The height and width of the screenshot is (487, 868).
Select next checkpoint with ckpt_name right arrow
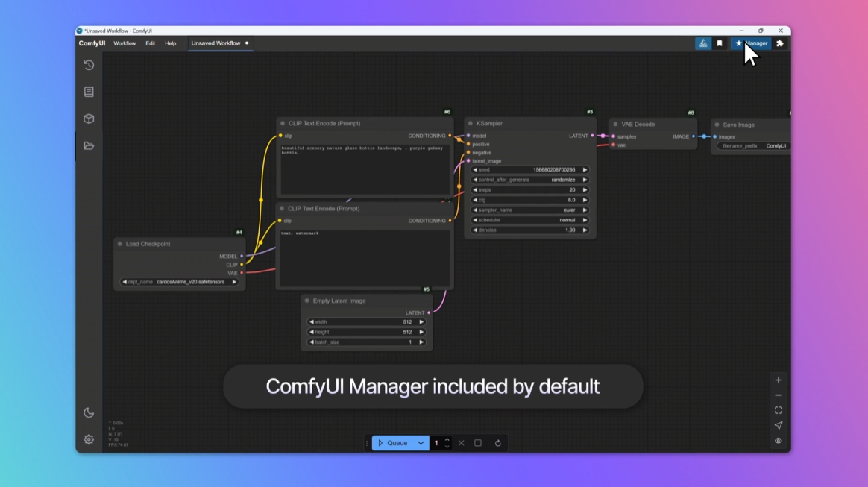click(x=234, y=282)
